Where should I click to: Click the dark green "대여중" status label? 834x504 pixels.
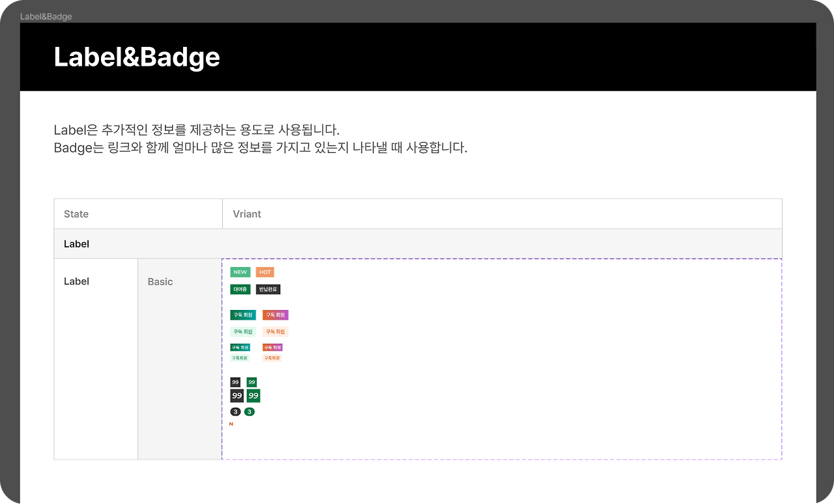tap(240, 288)
